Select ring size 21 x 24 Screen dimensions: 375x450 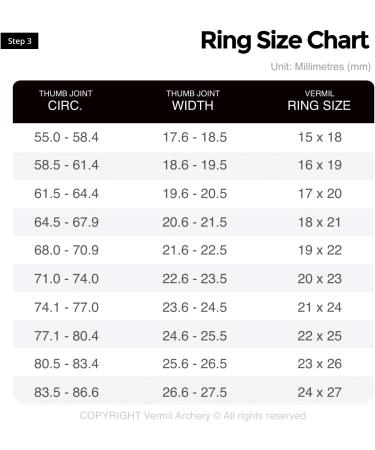click(320, 307)
